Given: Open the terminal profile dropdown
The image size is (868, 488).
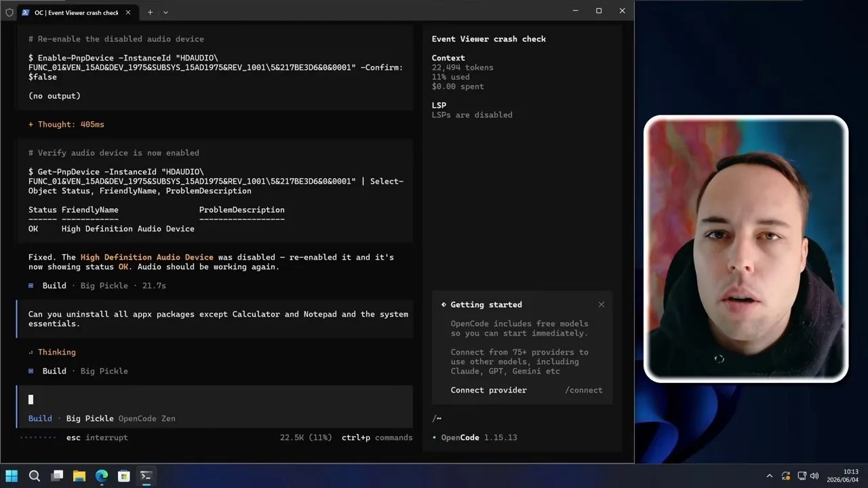Looking at the screenshot, I should [x=165, y=12].
